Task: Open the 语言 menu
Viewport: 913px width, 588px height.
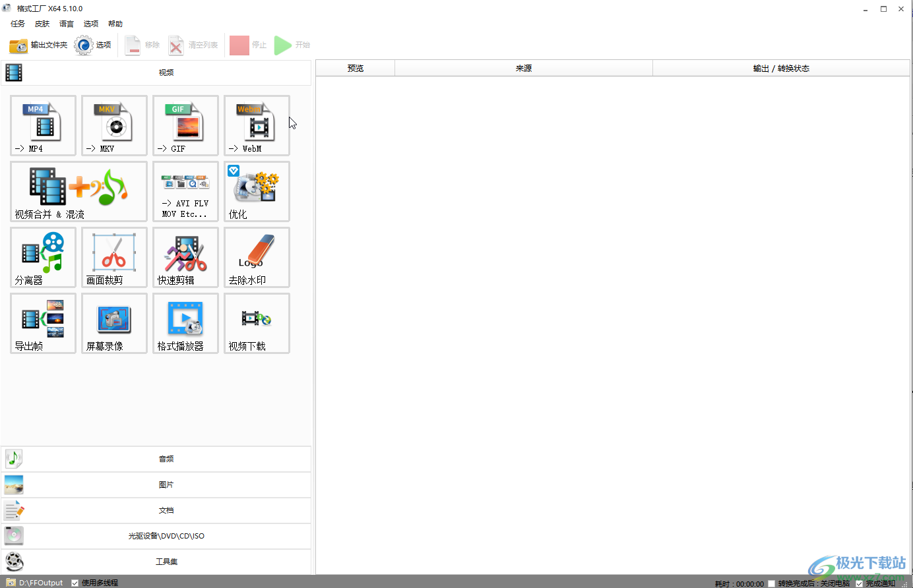Action: pos(67,24)
